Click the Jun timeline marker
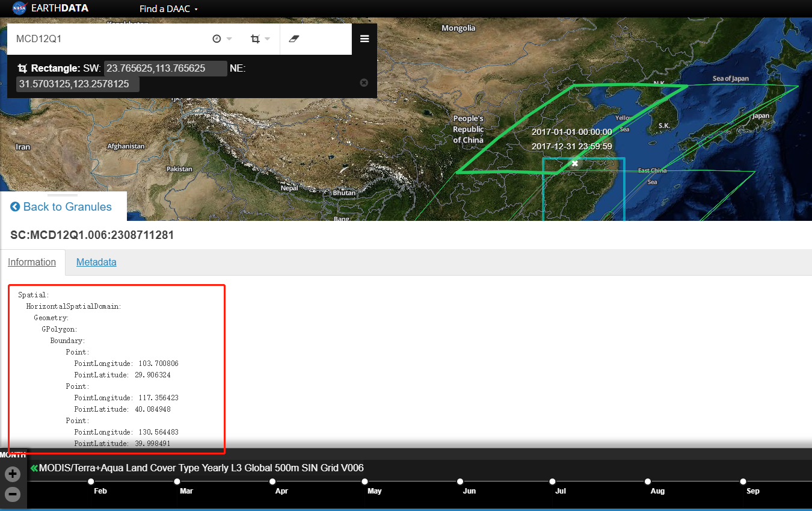The height and width of the screenshot is (511, 812). [x=460, y=482]
